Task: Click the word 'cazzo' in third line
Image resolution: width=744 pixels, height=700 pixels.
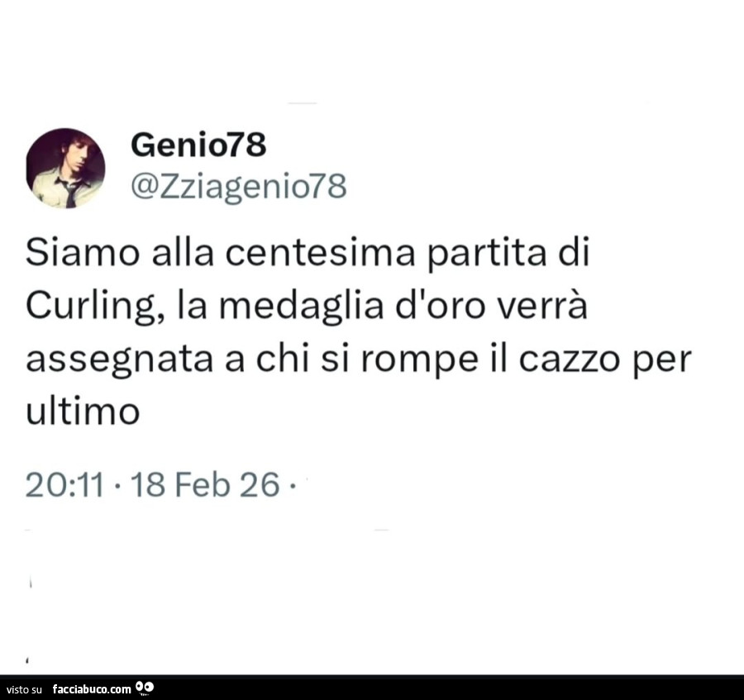Action: point(570,360)
